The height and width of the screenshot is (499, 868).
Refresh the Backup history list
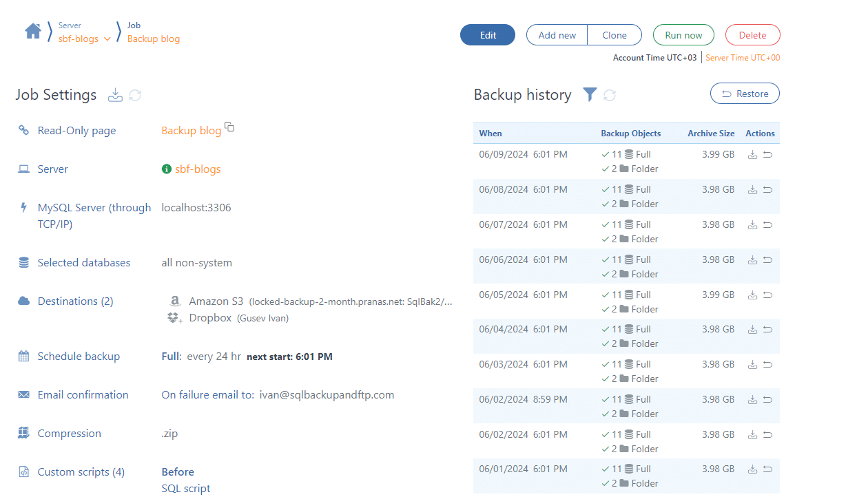tap(609, 95)
